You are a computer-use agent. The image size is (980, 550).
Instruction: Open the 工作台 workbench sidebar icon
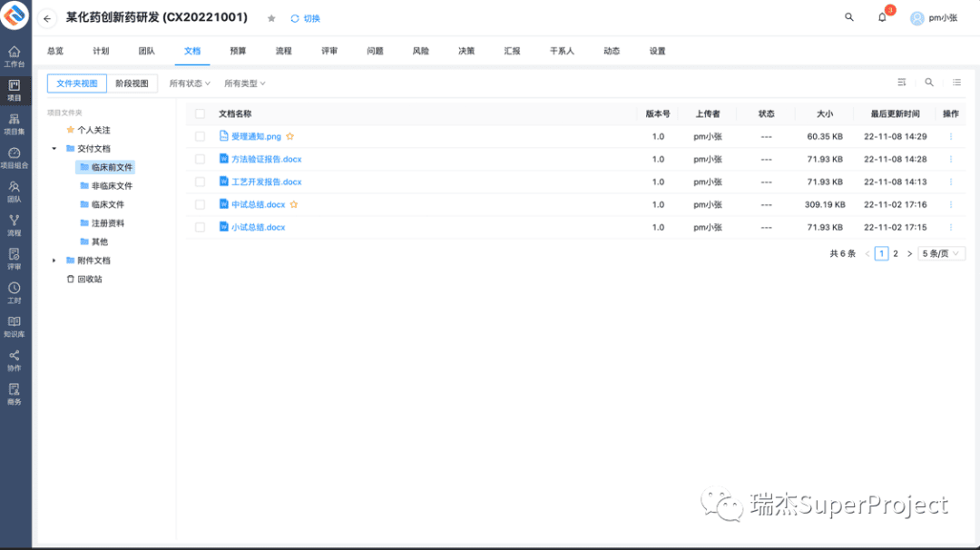tap(15, 57)
